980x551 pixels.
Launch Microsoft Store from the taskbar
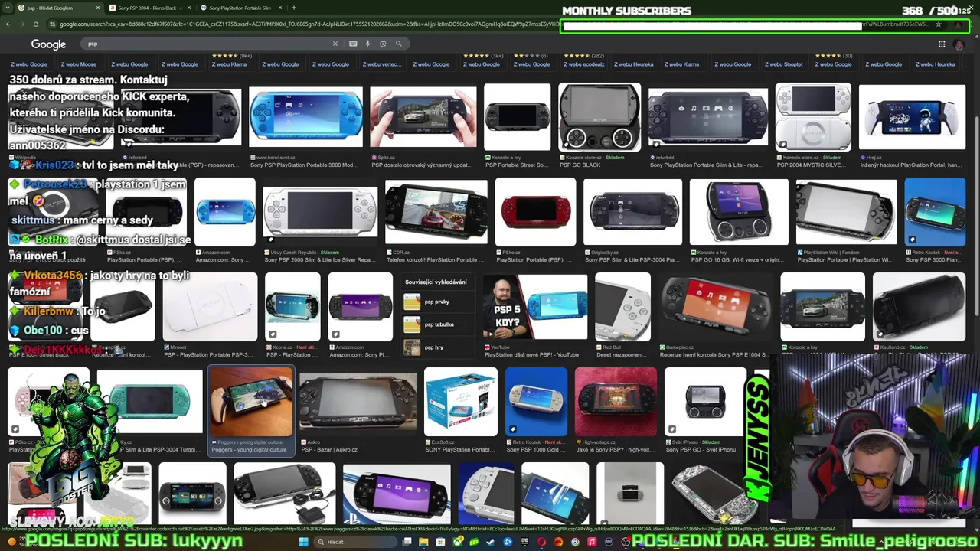coord(441,542)
